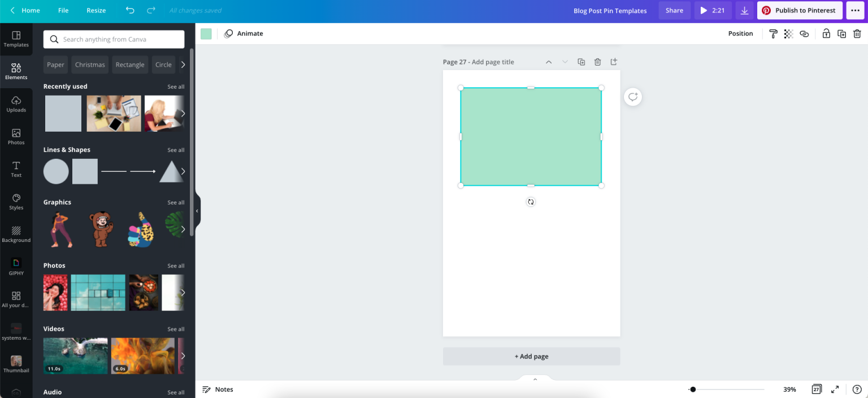Switch to the Templates sidebar tab

pyautogui.click(x=16, y=40)
